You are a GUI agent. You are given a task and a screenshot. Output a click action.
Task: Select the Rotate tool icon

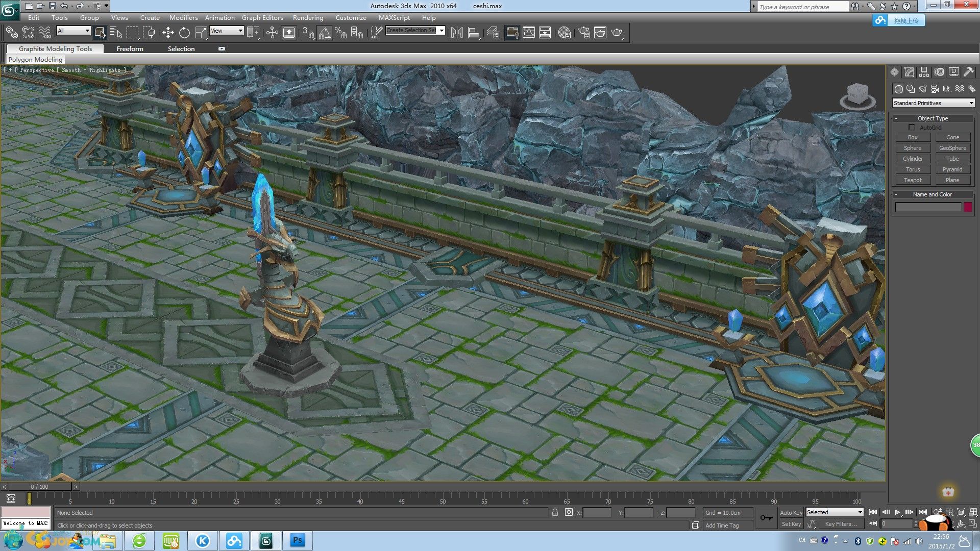(184, 33)
